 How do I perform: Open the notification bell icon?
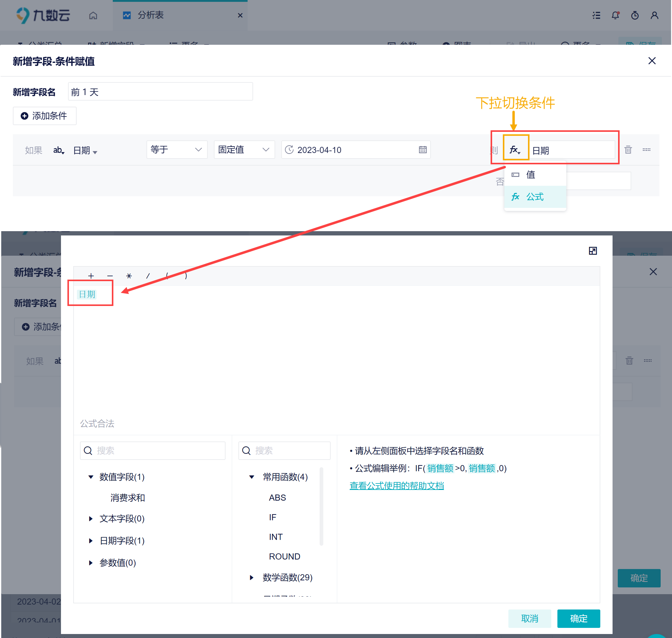(615, 15)
